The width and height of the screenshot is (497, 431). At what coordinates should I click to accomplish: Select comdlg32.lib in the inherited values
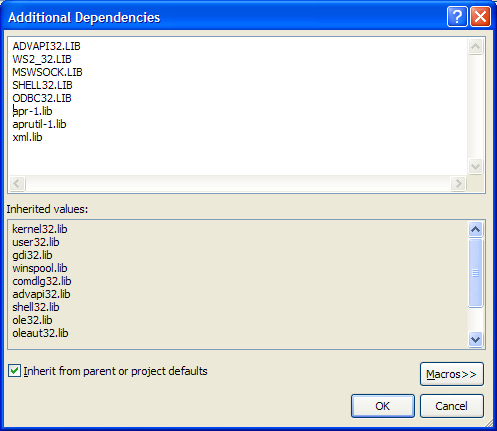coord(42,281)
